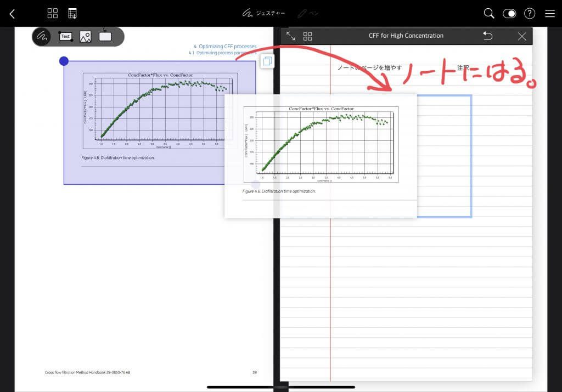Select the freehand scribble selection tool
The height and width of the screenshot is (392, 562).
[x=42, y=37]
